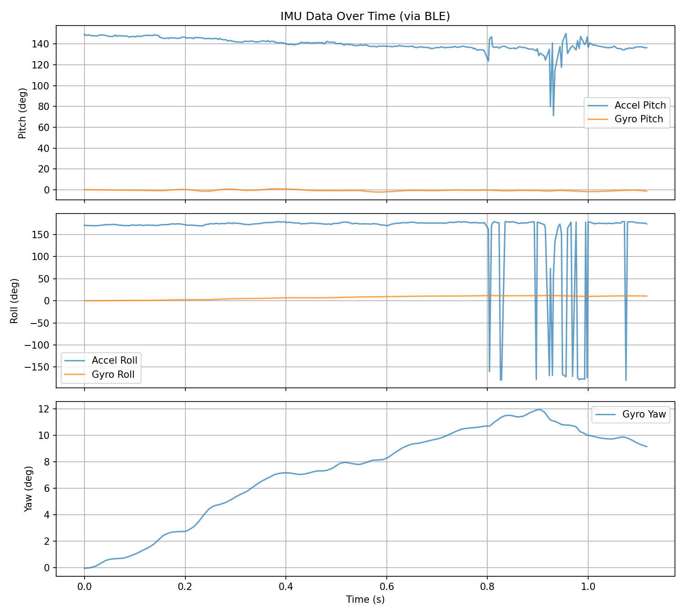Screen dimensions: 685x616
Task: Click the 0.6 tick label on time axis
Action: [386, 585]
